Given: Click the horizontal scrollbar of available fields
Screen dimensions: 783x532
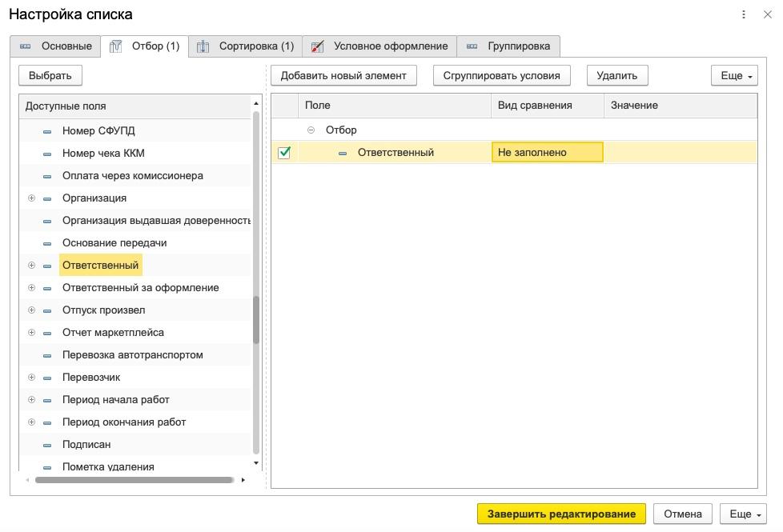Looking at the screenshot, I should (x=135, y=480).
